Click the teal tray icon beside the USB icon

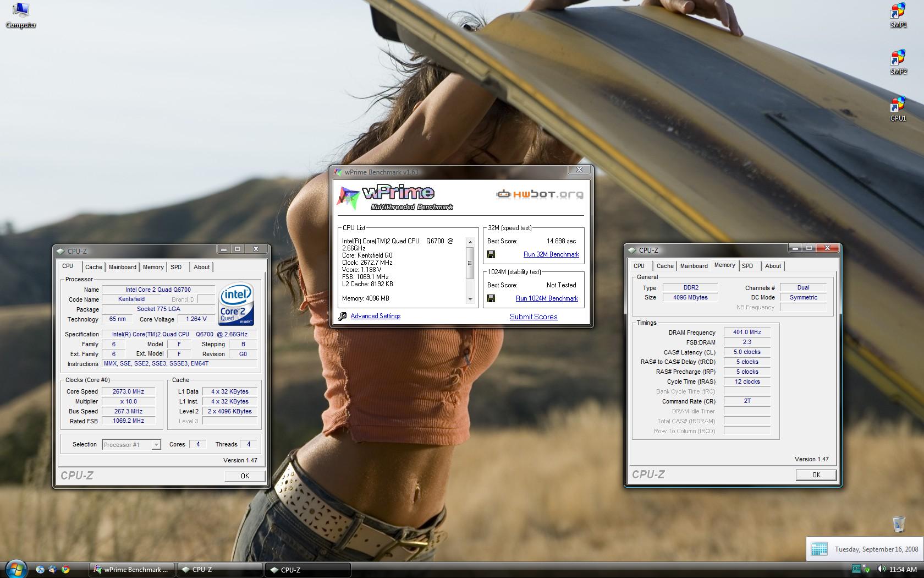point(856,569)
